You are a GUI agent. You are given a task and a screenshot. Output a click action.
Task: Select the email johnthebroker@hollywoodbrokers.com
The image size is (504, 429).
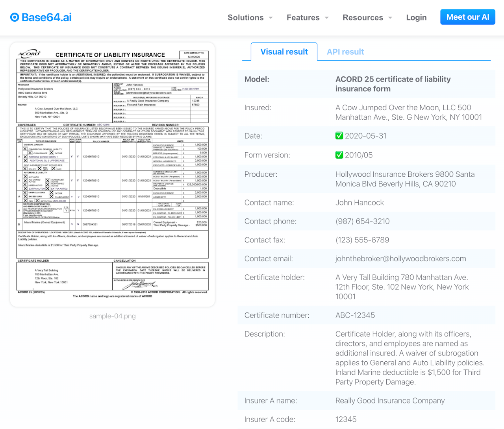coord(401,259)
